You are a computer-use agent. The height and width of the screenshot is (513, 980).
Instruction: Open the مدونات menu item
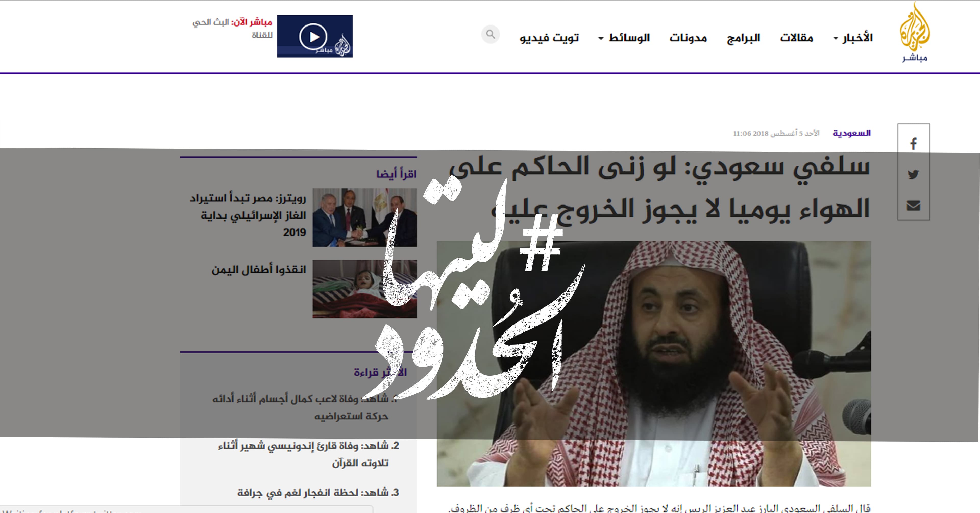pyautogui.click(x=688, y=38)
